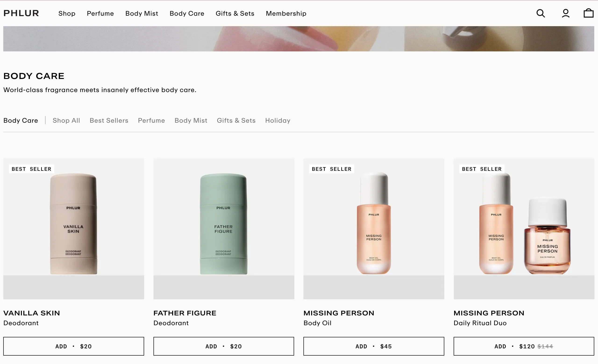Click the account profile icon
The image size is (598, 364).
566,13
